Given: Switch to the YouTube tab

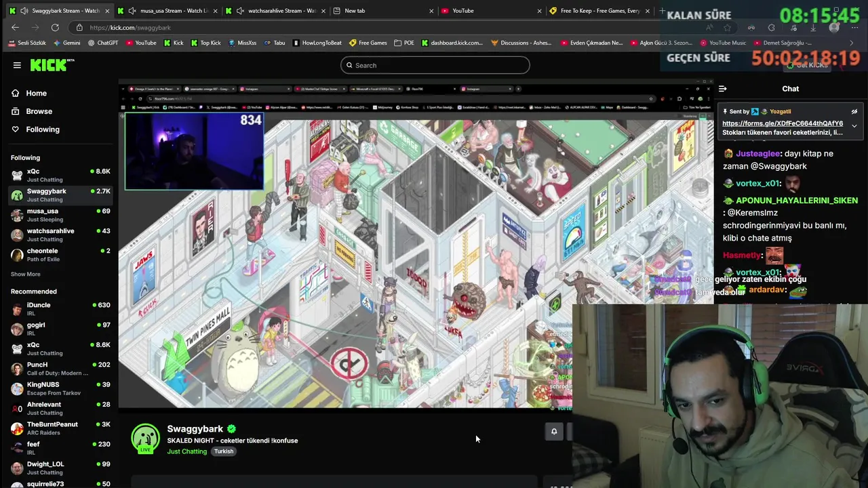Looking at the screenshot, I should (x=492, y=11).
